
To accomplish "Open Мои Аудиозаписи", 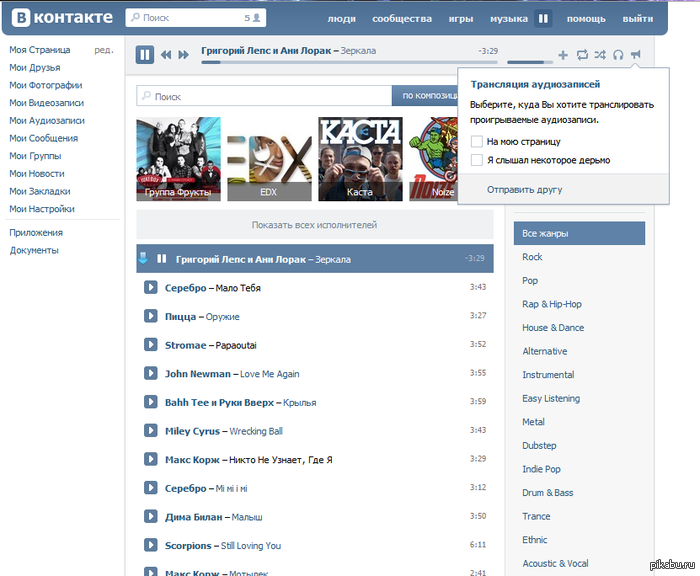I will click(47, 121).
